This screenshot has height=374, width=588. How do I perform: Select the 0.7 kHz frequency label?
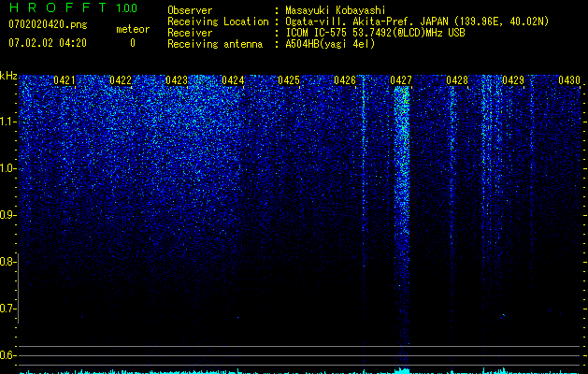(x=7, y=309)
